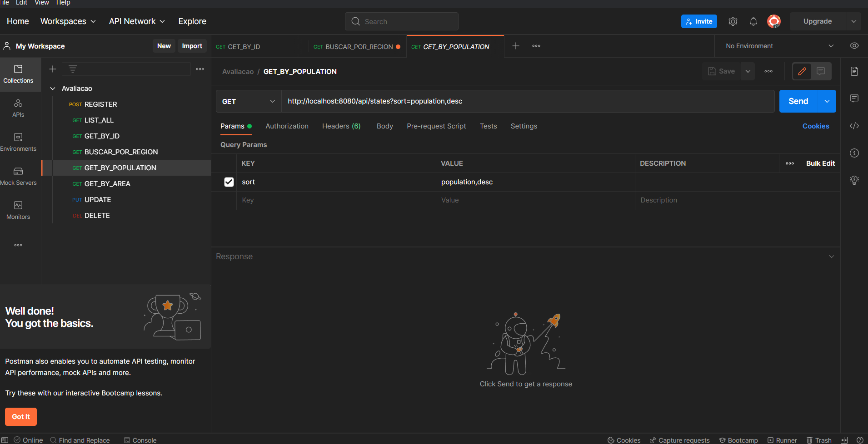Open the Documentation icon on right sidebar
Screen dimensions: 868x444
855,71
